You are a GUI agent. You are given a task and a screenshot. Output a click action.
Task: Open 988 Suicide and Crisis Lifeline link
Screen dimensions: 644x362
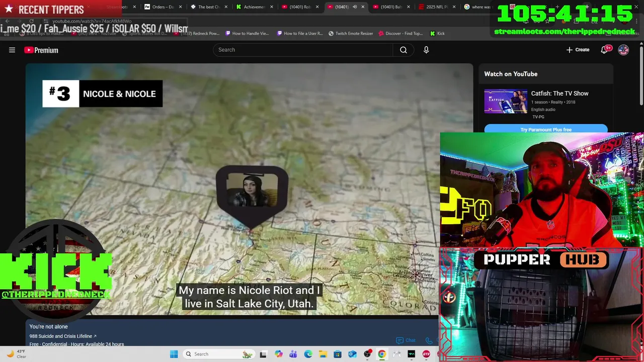click(x=63, y=336)
